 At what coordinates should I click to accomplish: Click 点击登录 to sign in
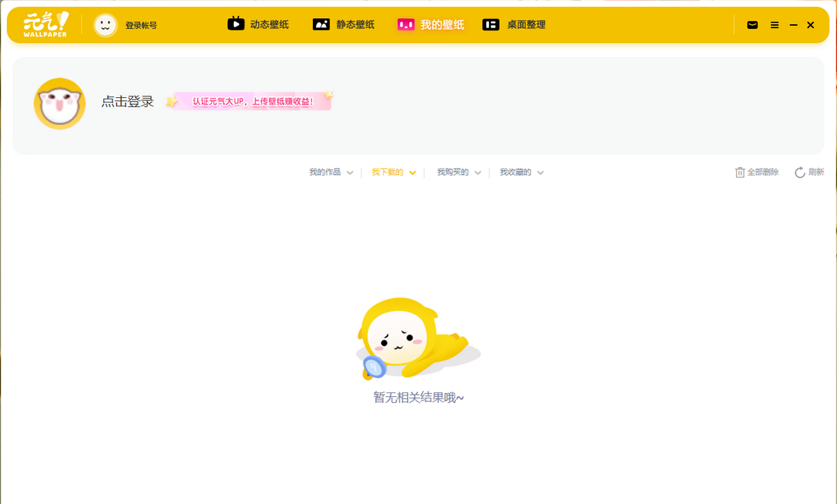128,102
